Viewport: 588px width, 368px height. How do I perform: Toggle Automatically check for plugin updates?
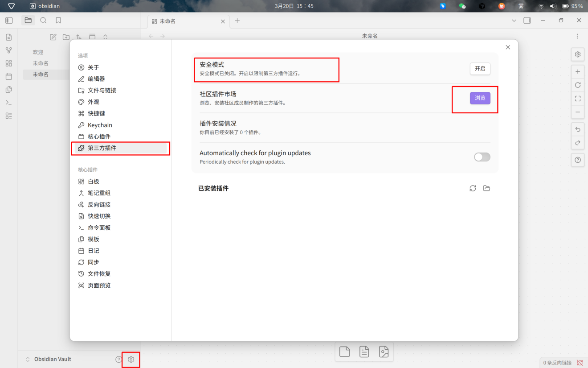pos(482,157)
